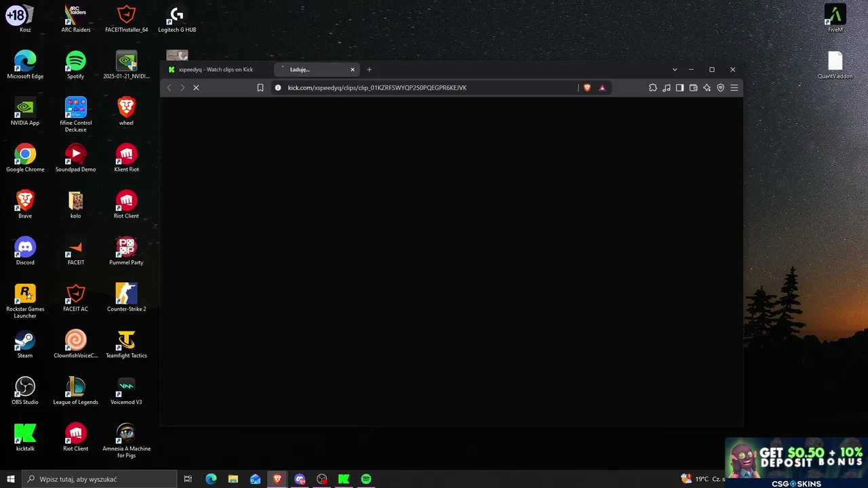Viewport: 868px width, 488px height.
Task: Select the wheel desktop shortcut
Action: [x=126, y=112]
